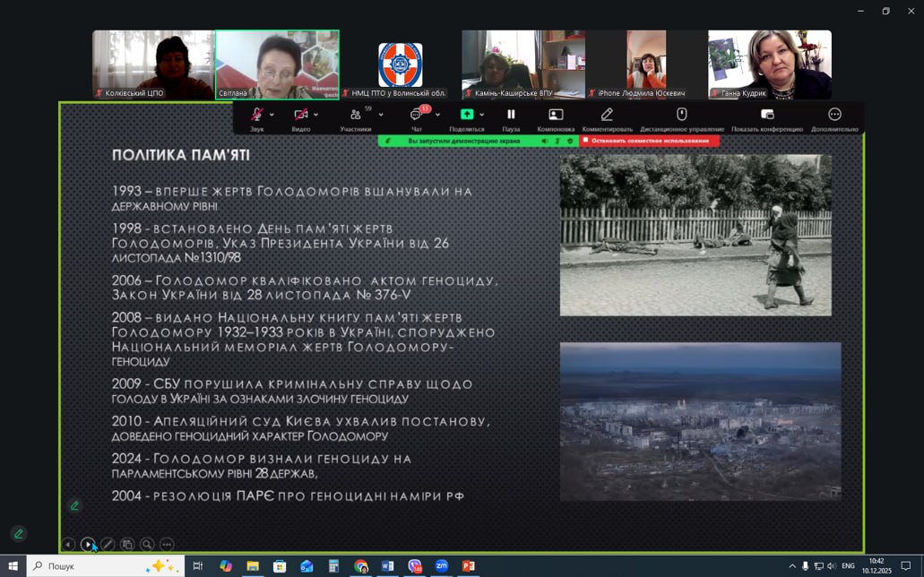Unmute microphone with the Звук button
The width and height of the screenshot is (924, 577).
click(x=256, y=116)
